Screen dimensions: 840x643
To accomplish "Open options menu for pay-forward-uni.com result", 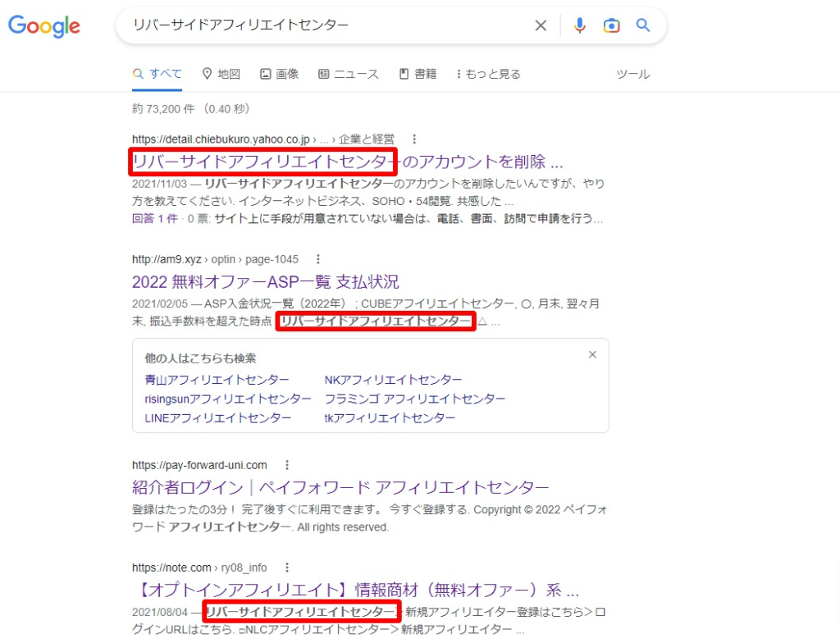I will [287, 465].
